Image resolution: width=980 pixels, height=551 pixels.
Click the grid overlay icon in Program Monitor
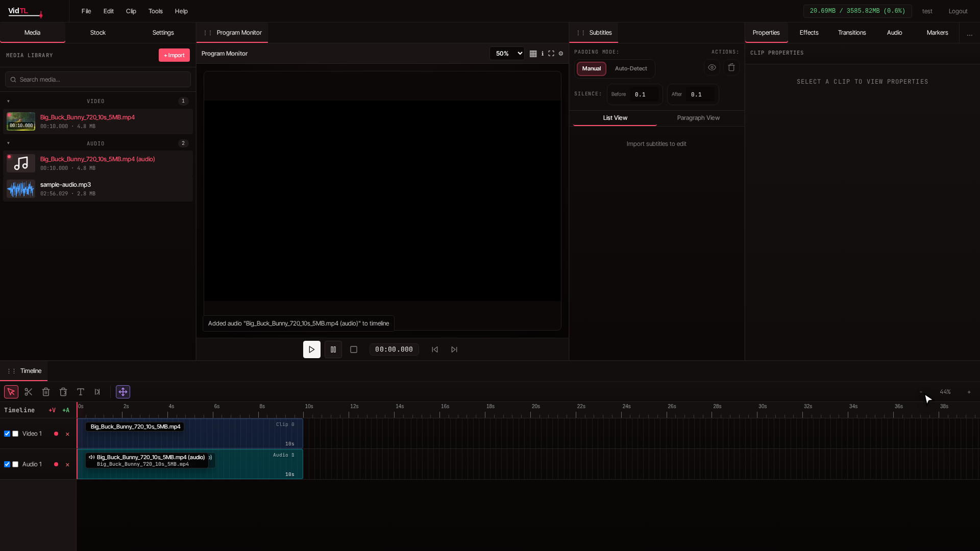point(533,54)
